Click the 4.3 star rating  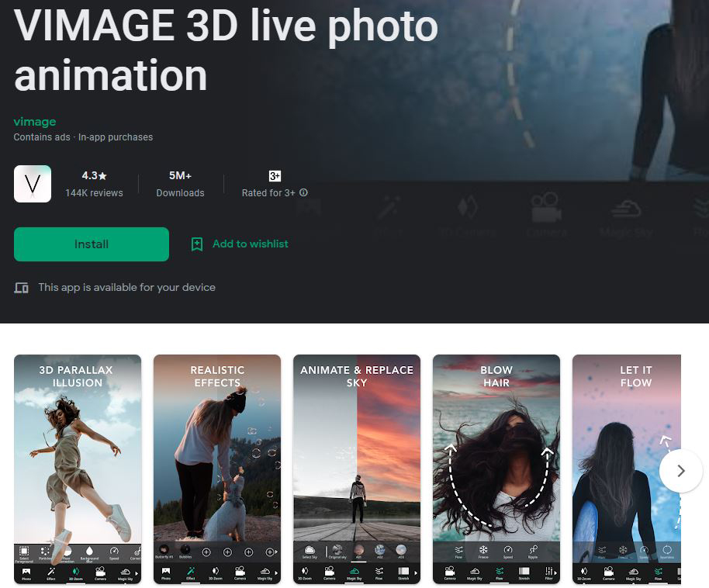pyautogui.click(x=94, y=175)
